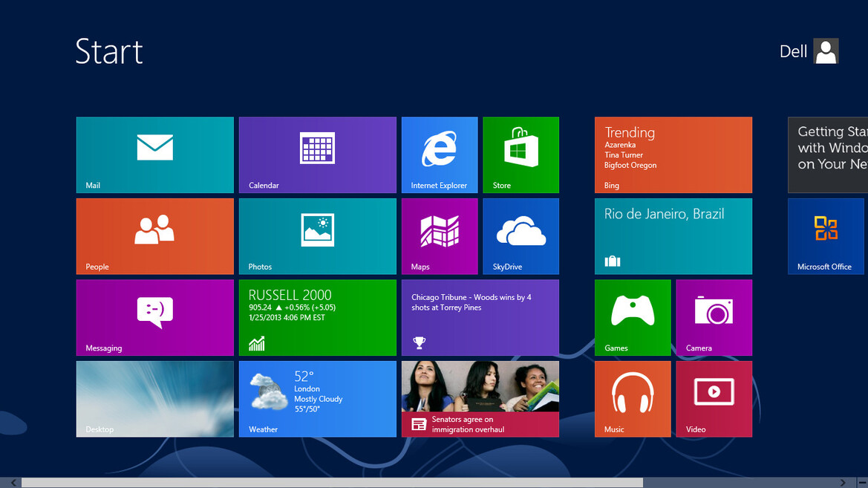Open the Photos tile
Viewport: 868px width, 488px height.
coord(318,236)
